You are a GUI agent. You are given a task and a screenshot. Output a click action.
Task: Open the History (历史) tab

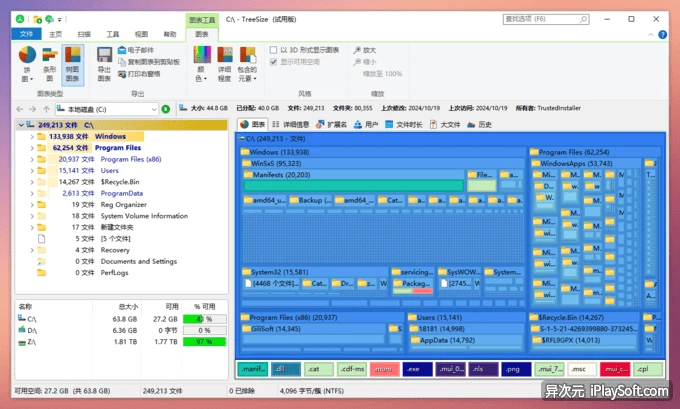click(479, 124)
